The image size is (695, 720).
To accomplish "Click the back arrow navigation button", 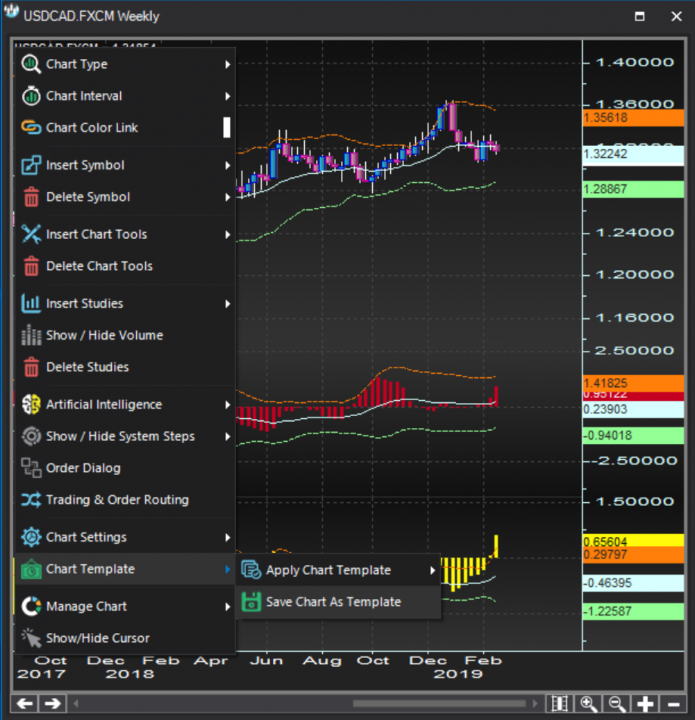I will pos(24,703).
